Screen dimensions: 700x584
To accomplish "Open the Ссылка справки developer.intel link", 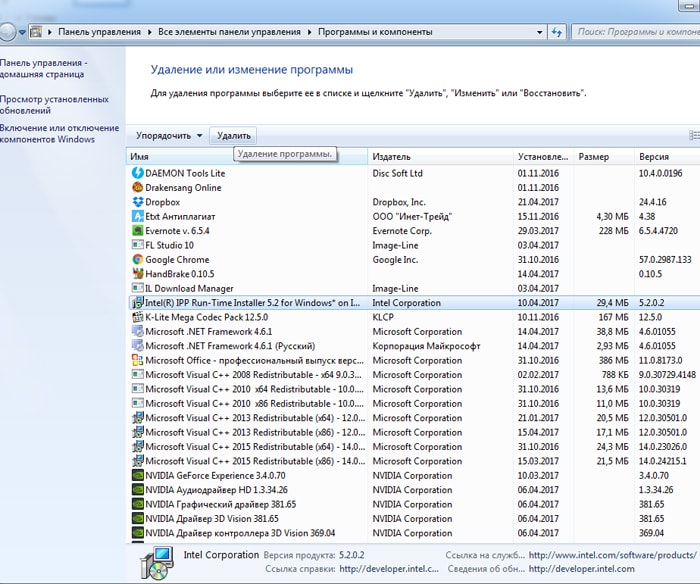I will click(389, 569).
